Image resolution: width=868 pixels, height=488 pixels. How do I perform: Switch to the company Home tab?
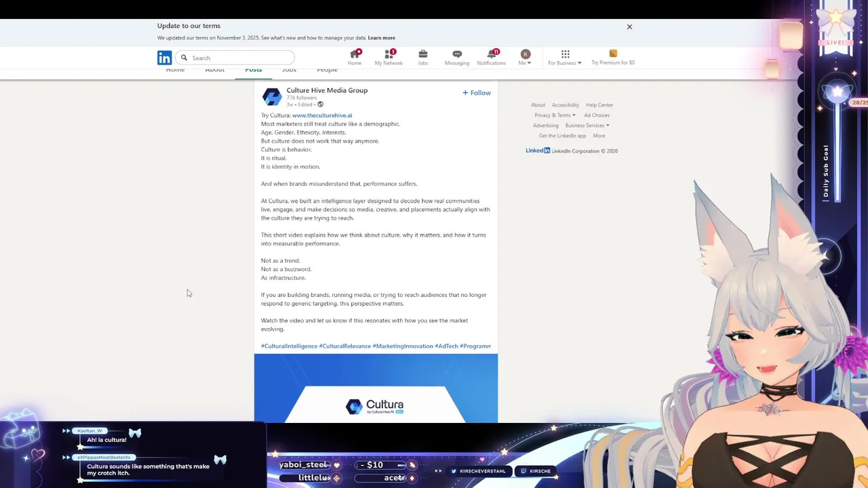coord(175,70)
